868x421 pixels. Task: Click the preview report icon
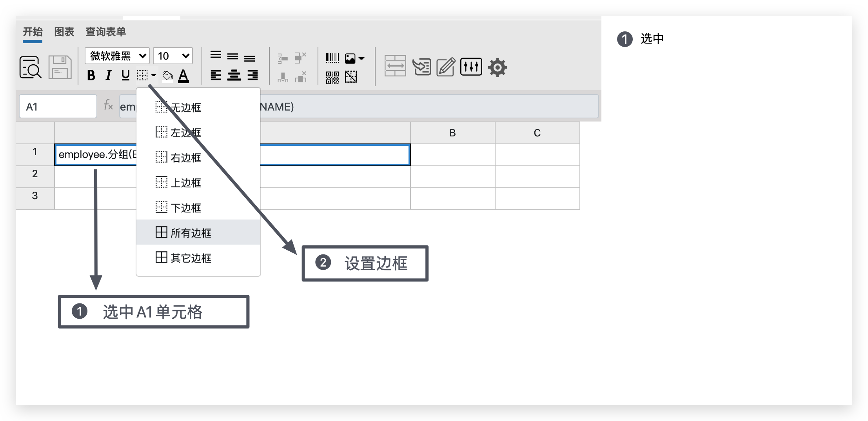(x=30, y=67)
